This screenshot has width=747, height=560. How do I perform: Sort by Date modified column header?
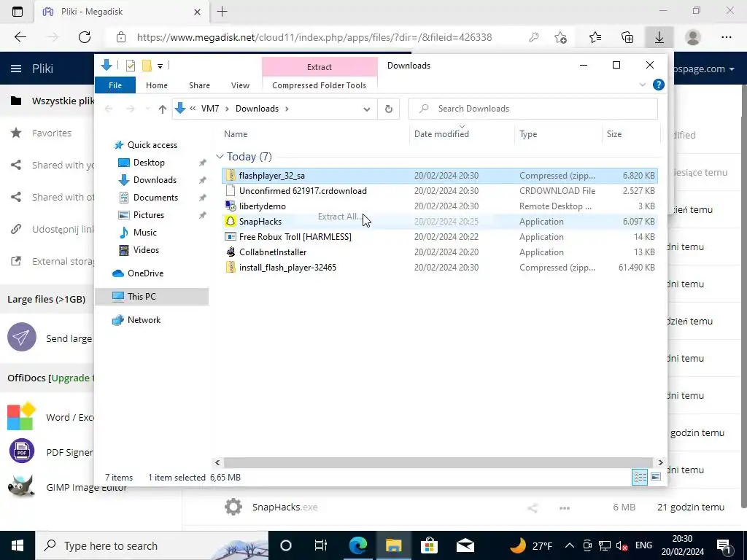click(441, 134)
